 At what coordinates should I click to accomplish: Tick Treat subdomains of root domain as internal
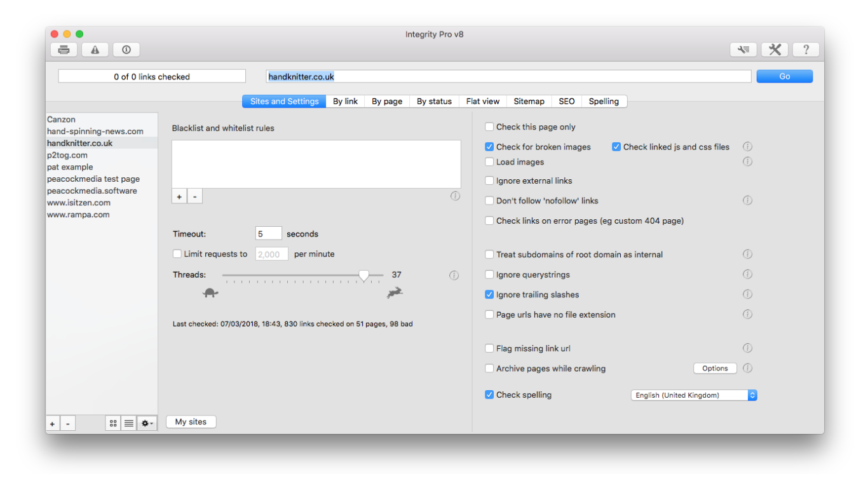[x=489, y=255]
